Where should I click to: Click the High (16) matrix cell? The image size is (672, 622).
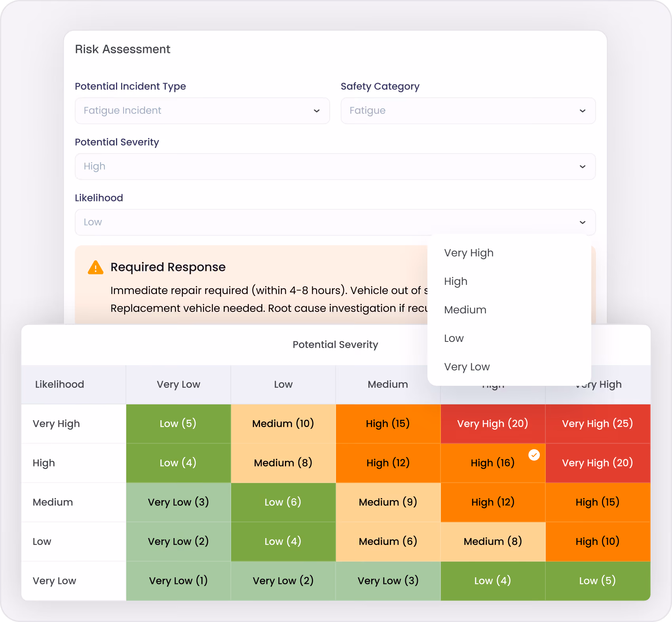click(x=493, y=463)
